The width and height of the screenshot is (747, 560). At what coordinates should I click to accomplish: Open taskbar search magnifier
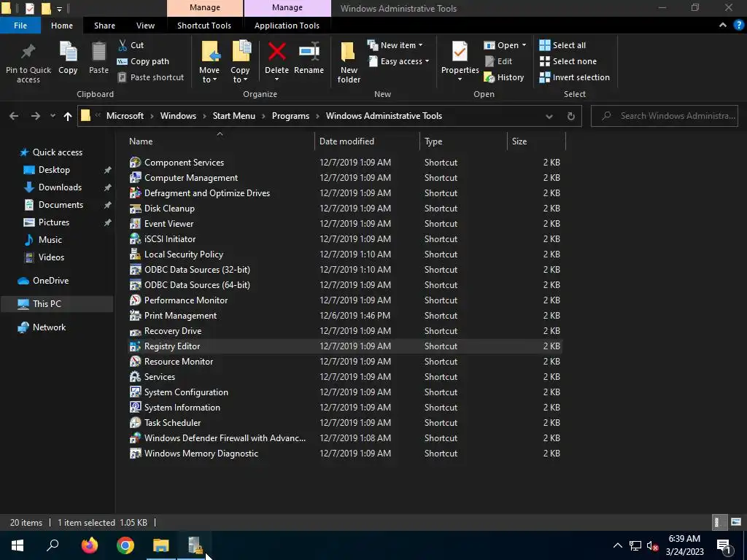point(53,545)
